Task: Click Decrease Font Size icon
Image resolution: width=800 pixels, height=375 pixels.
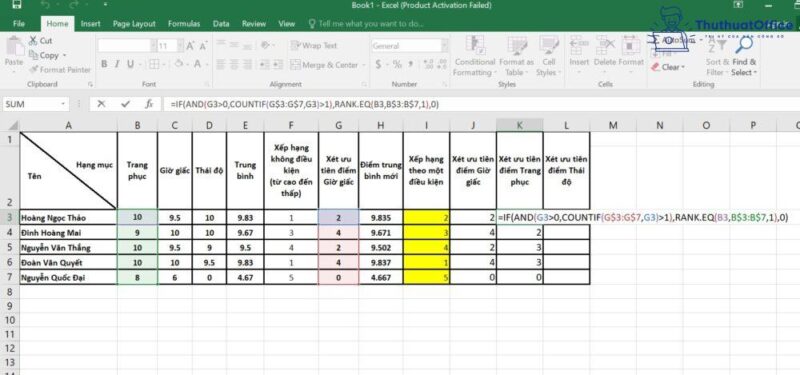Action: coord(203,46)
